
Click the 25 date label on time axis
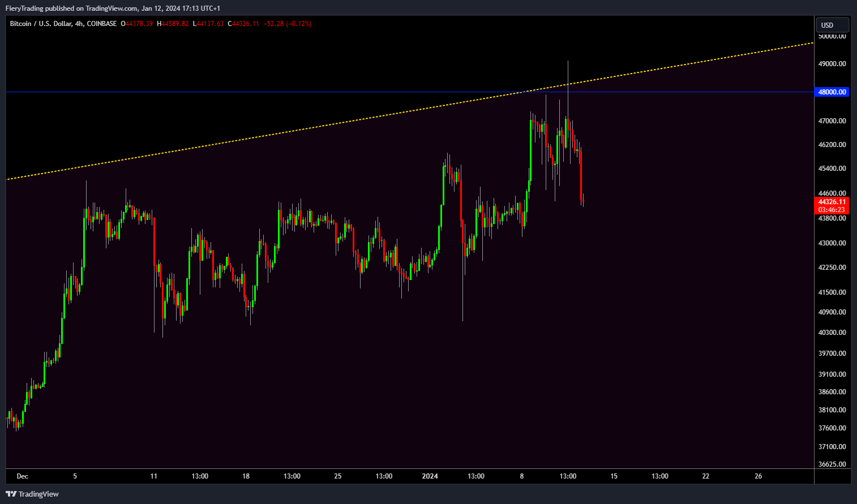(338, 476)
